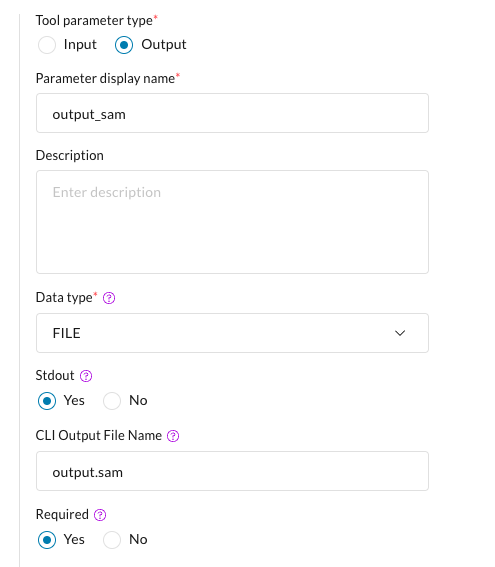Open the Data type help icon
This screenshot has width=495, height=567.
tap(109, 298)
